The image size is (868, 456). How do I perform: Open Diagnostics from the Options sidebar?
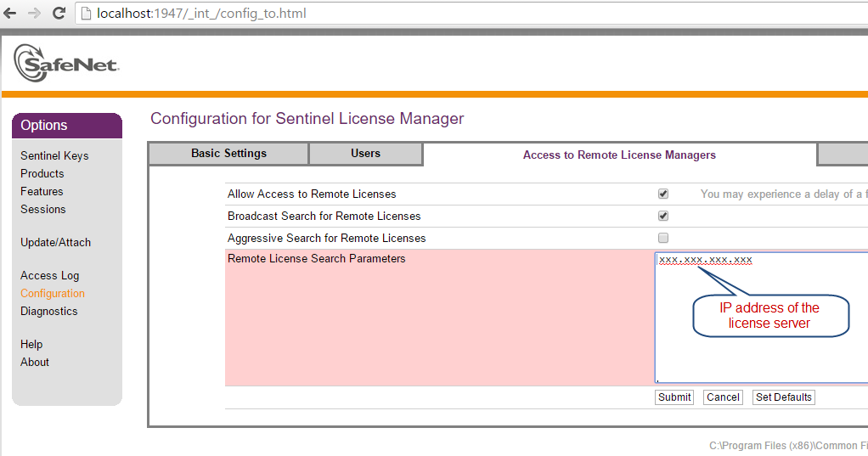coord(49,311)
